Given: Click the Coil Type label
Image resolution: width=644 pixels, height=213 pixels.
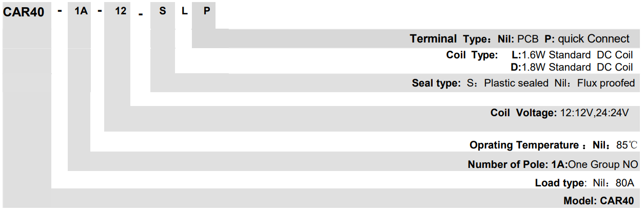Looking at the screenshot, I should point(472,55).
